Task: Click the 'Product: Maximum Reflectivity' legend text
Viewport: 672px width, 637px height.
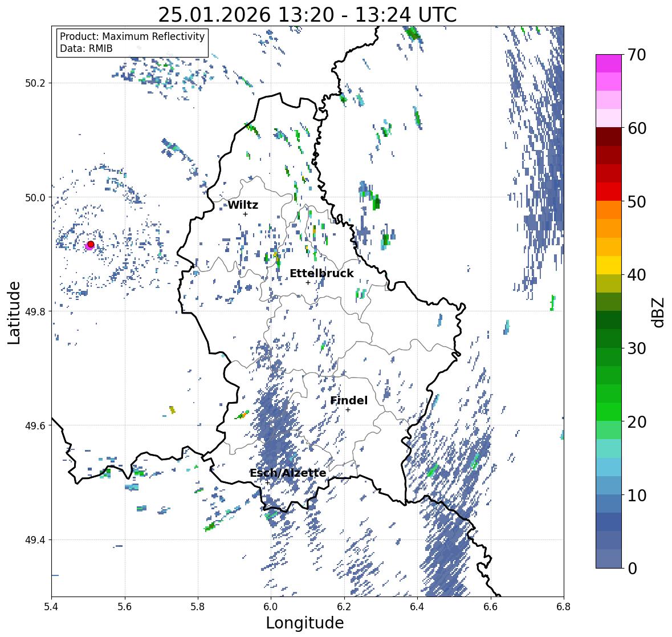Action: click(132, 36)
